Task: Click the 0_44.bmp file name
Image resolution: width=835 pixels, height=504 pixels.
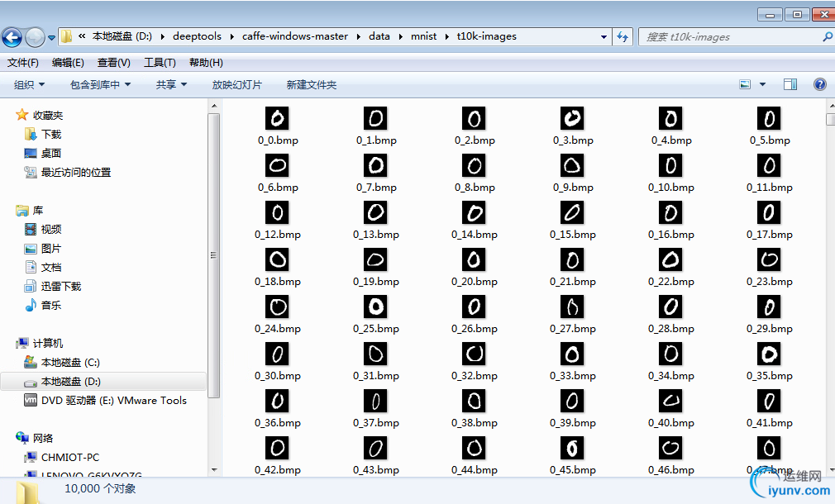Action: coord(475,470)
